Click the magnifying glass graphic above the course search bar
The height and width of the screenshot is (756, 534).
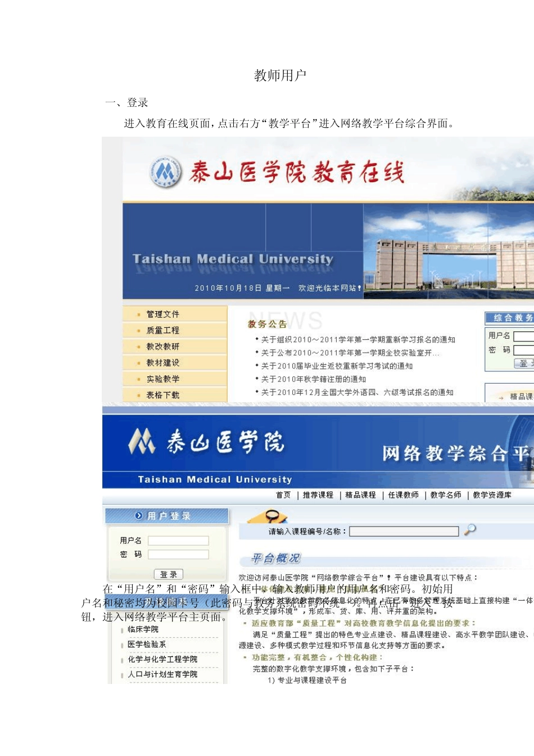(x=268, y=517)
